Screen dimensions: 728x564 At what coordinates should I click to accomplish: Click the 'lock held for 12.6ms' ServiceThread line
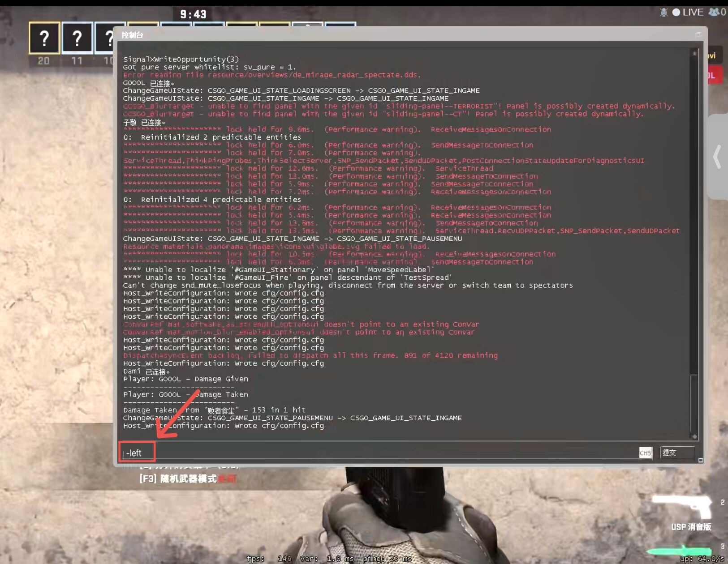tap(308, 168)
